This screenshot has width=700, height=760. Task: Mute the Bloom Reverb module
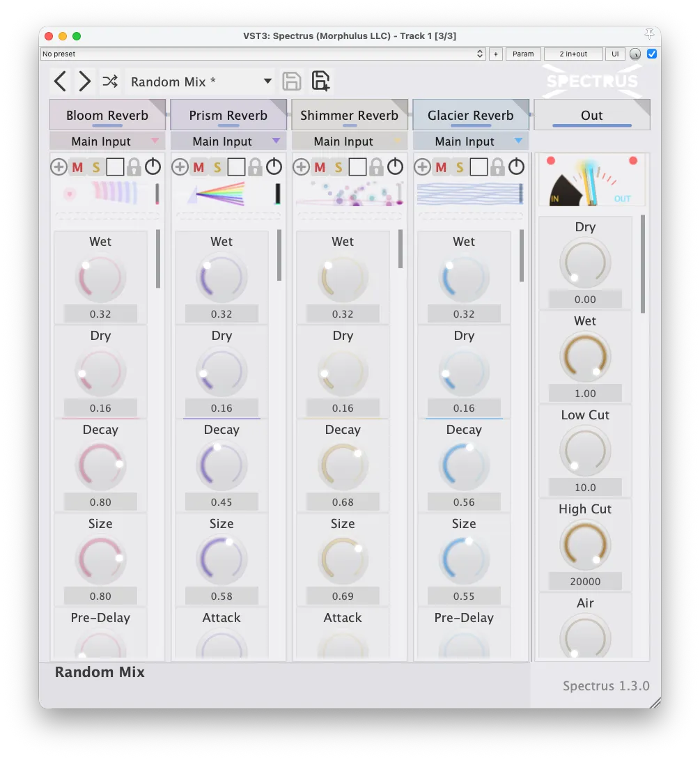point(77,168)
